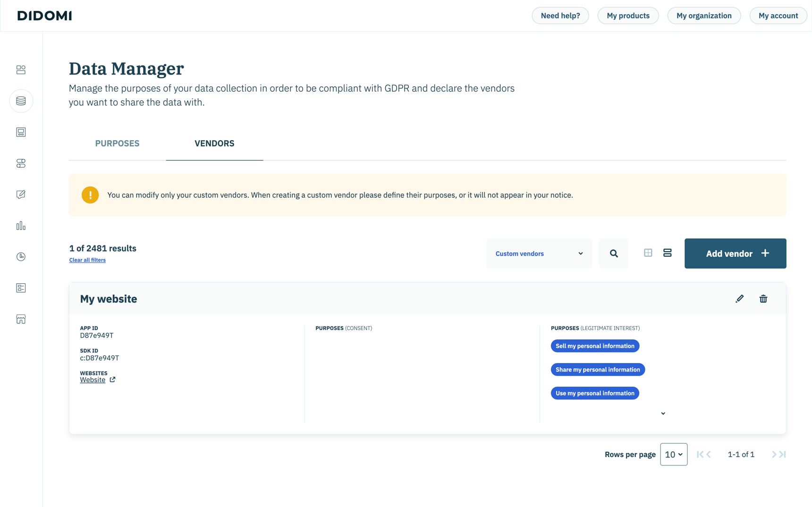The height and width of the screenshot is (507, 812).
Task: Open the Data Manager database icon in sidebar
Action: 21,101
